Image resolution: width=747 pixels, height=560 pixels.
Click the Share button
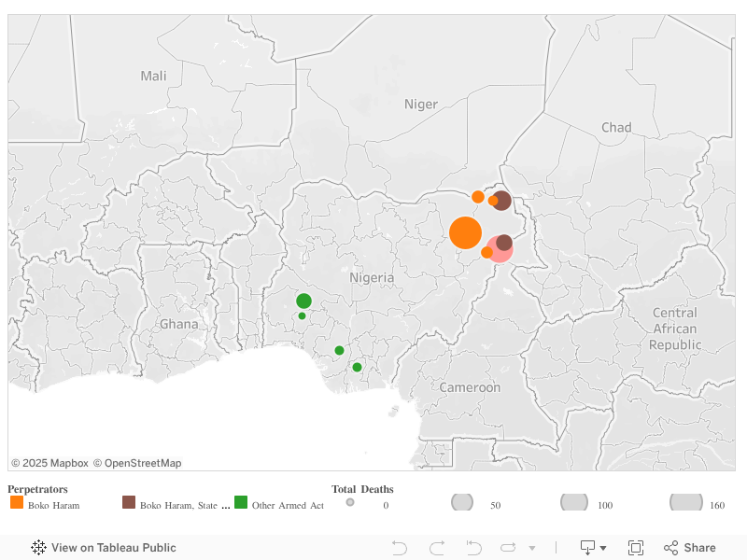(690, 548)
